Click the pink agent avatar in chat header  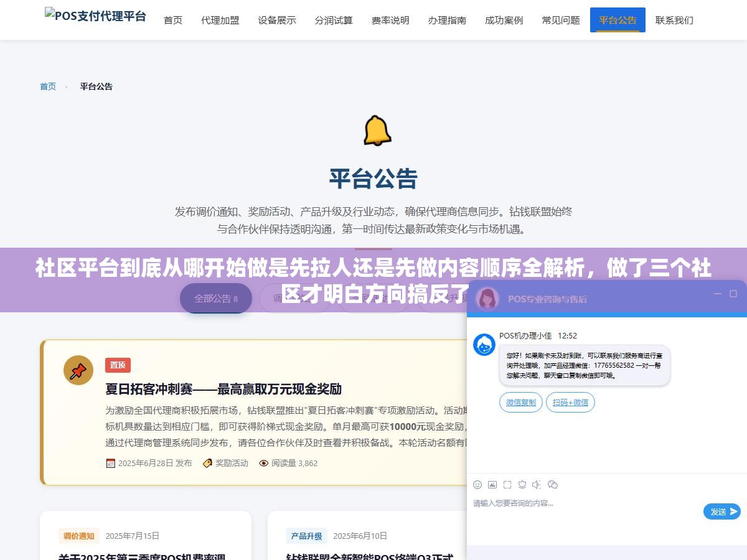(x=487, y=299)
